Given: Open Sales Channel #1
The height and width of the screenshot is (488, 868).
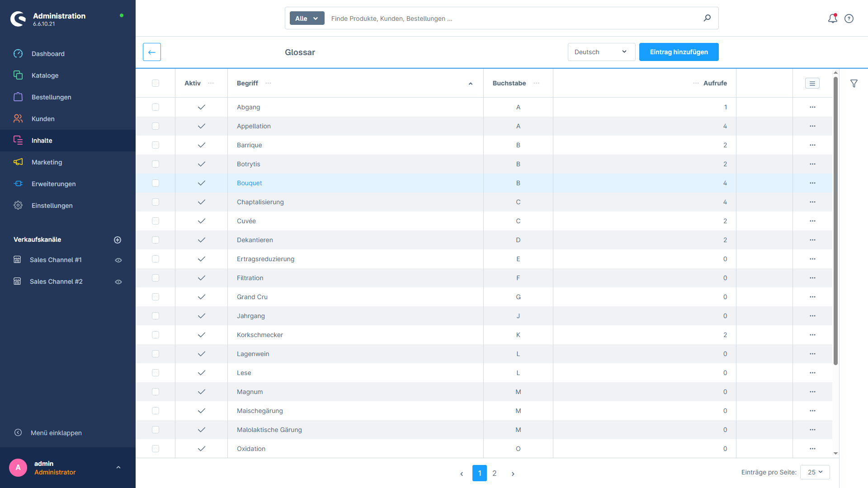Looking at the screenshot, I should point(56,260).
